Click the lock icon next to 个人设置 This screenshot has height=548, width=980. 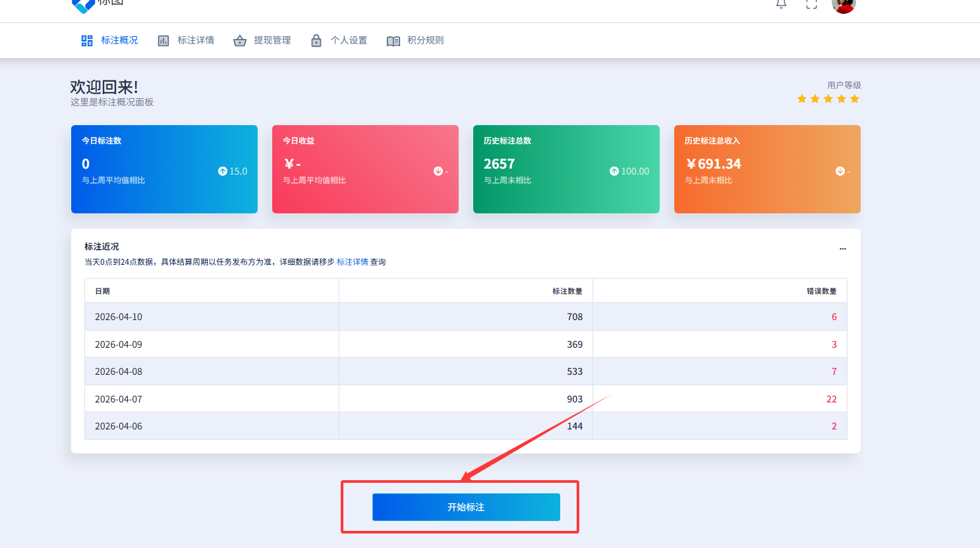click(316, 40)
